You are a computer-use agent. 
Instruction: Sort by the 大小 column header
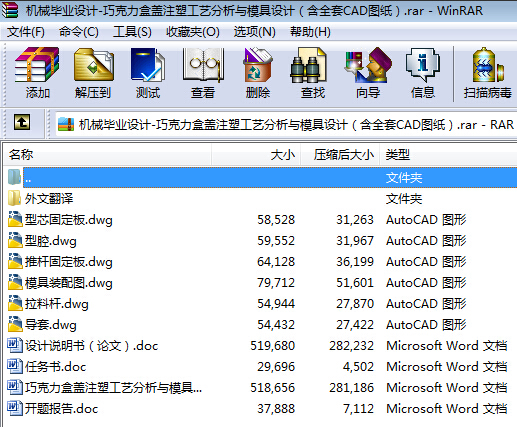[256, 155]
